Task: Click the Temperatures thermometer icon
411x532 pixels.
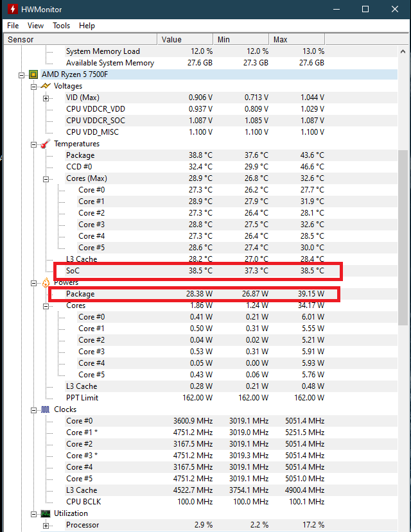Action: click(x=46, y=144)
